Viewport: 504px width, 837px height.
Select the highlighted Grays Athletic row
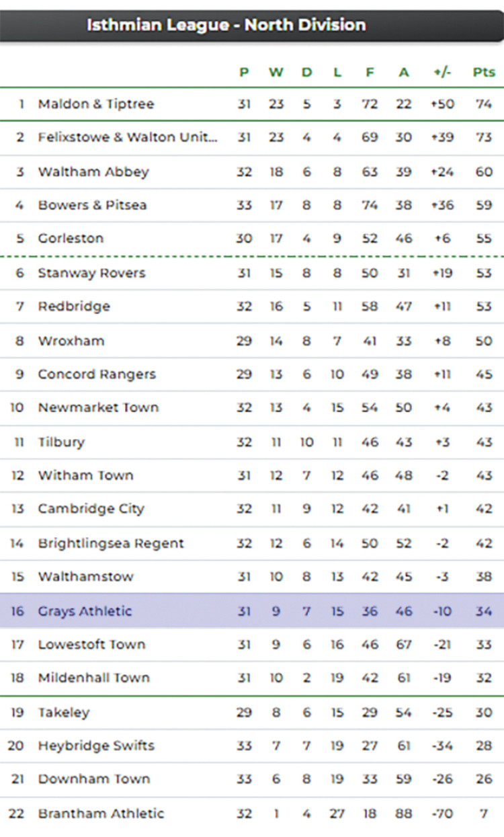coord(85,611)
